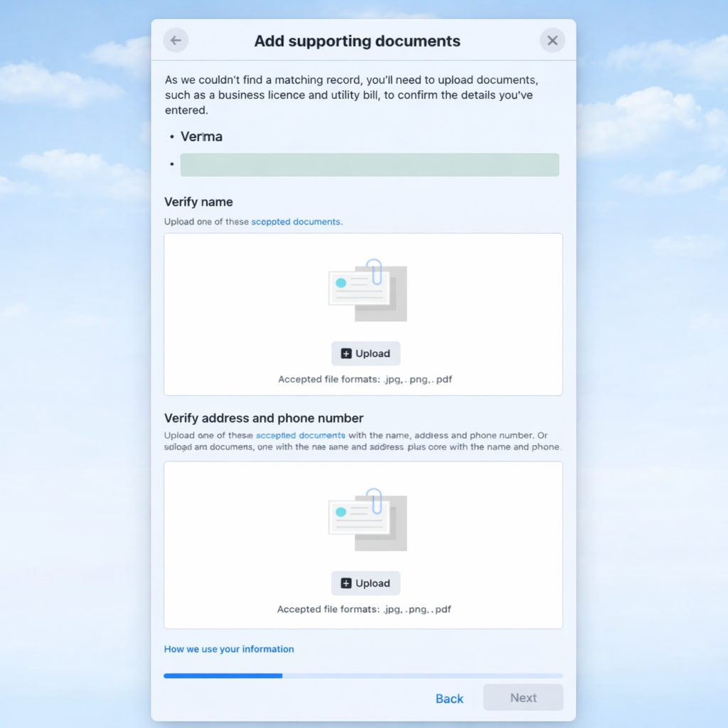
Task: Close the Add supporting documents dialog
Action: click(552, 41)
